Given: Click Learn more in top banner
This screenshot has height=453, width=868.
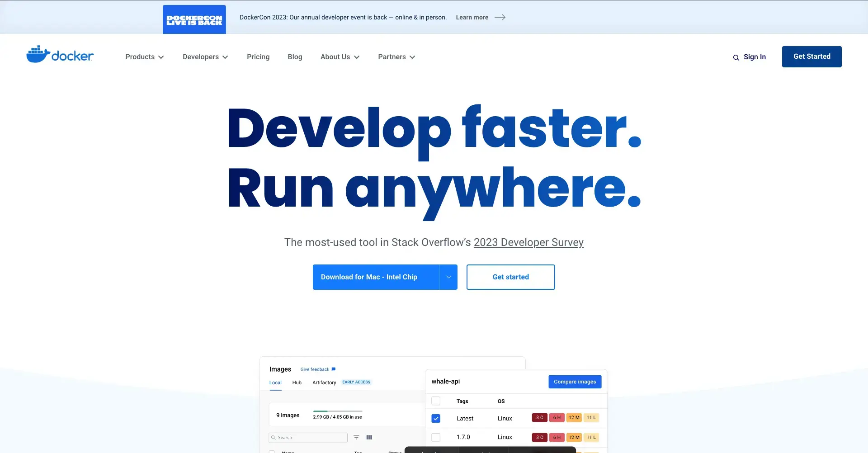Looking at the screenshot, I should (x=472, y=17).
